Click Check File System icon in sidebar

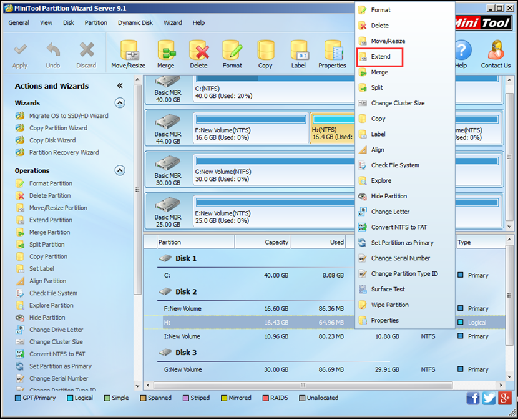[x=20, y=293]
